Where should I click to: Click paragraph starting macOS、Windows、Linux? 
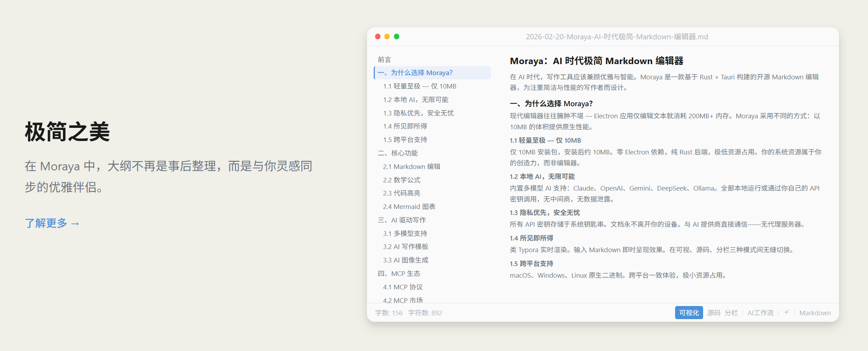pos(619,275)
